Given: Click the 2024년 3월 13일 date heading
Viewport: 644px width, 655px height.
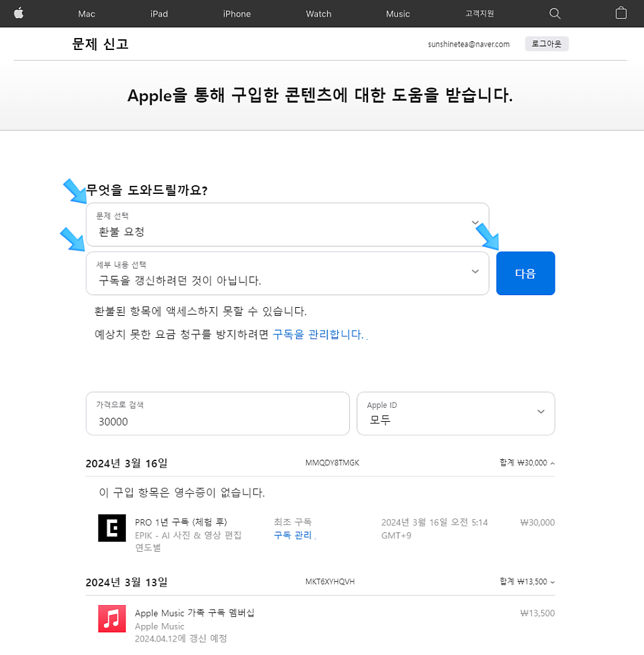Looking at the screenshot, I should click(127, 582).
